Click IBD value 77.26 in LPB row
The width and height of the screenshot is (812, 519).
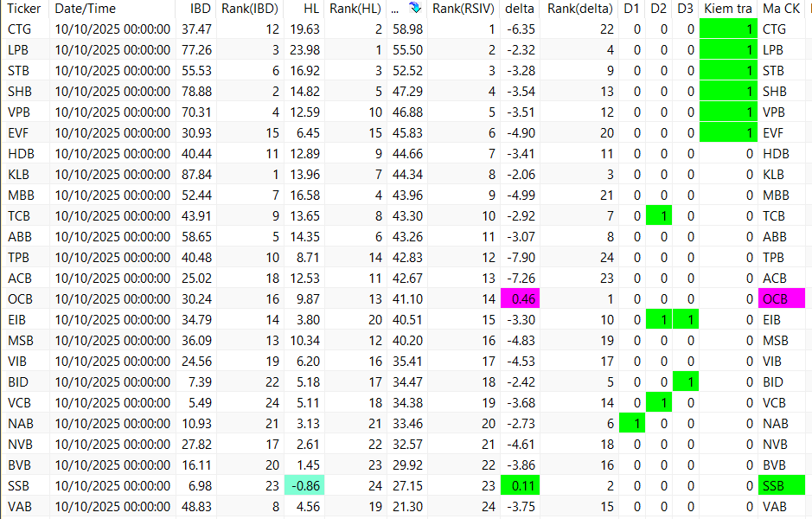tap(196, 50)
